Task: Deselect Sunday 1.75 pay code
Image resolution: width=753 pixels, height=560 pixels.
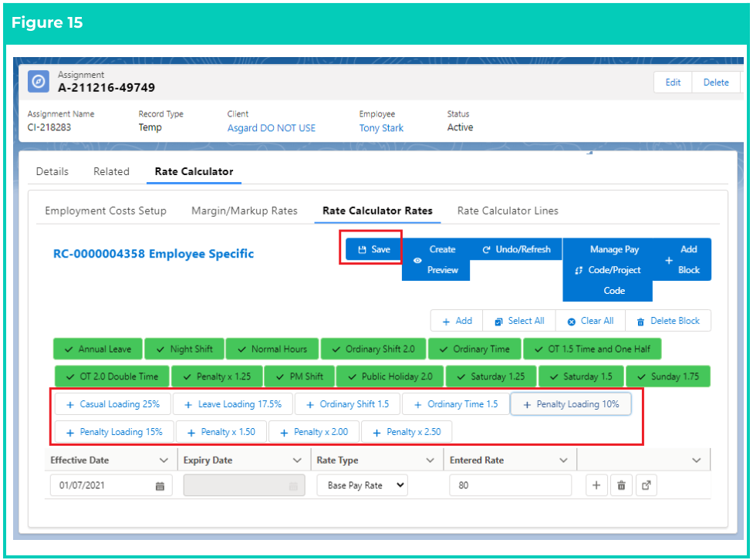Action: pos(668,376)
